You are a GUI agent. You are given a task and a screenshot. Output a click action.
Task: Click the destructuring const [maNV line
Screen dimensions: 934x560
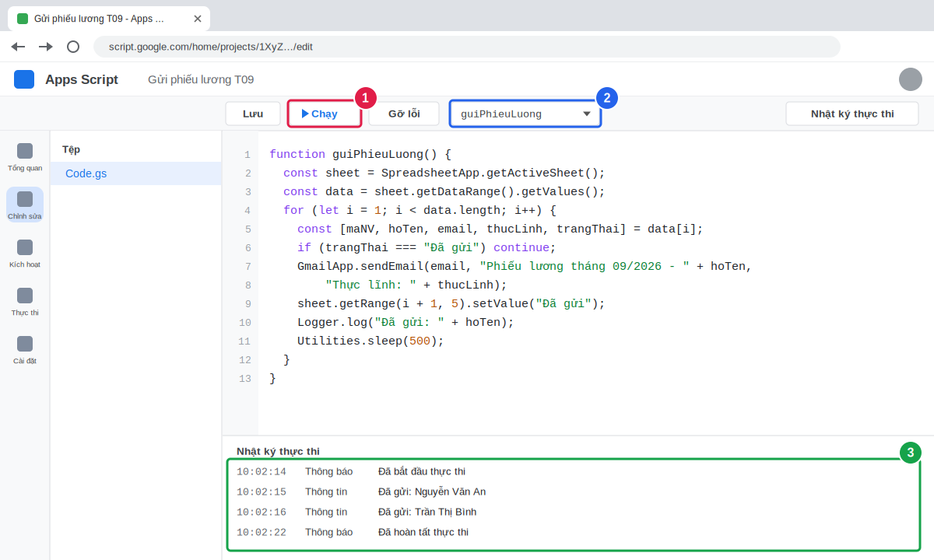tap(500, 229)
